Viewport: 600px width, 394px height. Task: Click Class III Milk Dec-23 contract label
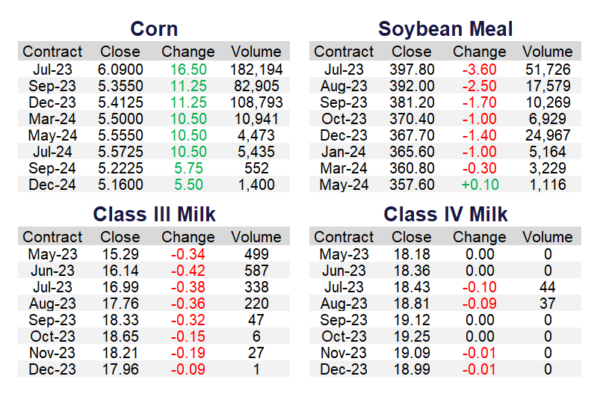pos(52,370)
